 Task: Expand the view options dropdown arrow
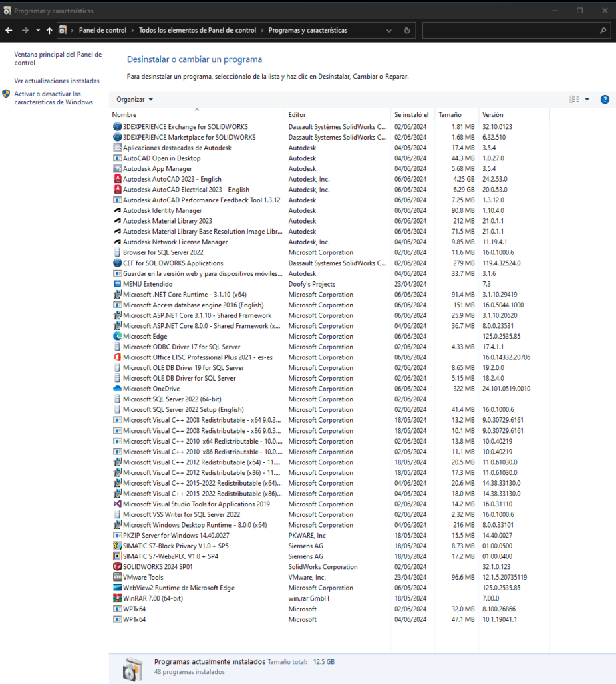coord(587,100)
